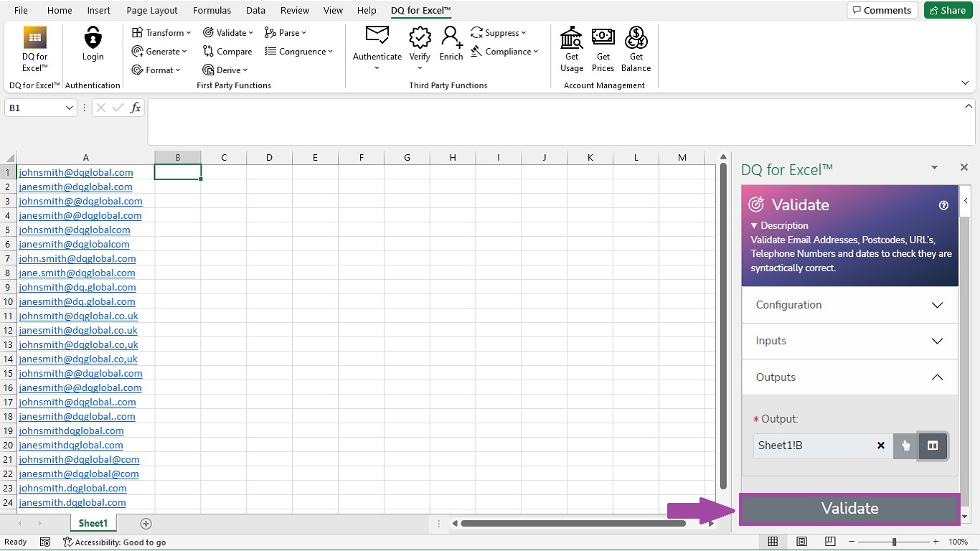This screenshot has width=980, height=551.
Task: Switch to the Page Layout tab
Action: tap(152, 10)
